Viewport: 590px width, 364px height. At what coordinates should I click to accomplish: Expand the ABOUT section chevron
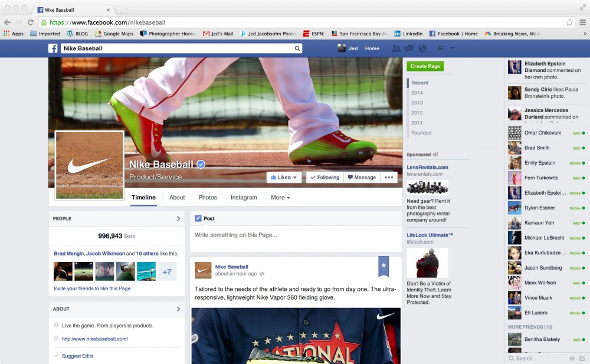178,309
